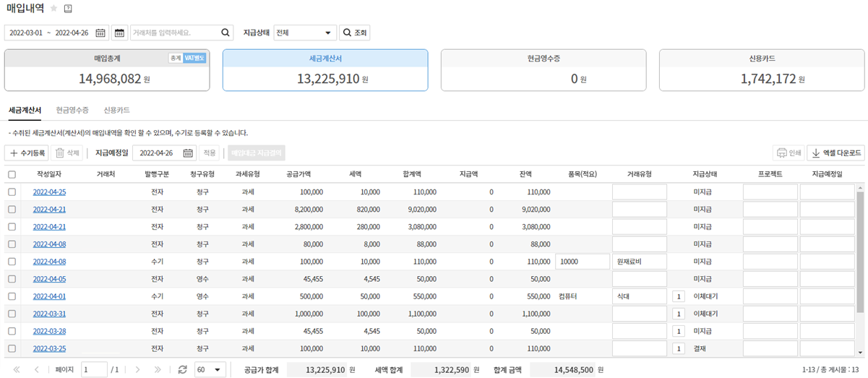
Task: Click magnifier icon in the 거래처 search box
Action: (225, 33)
